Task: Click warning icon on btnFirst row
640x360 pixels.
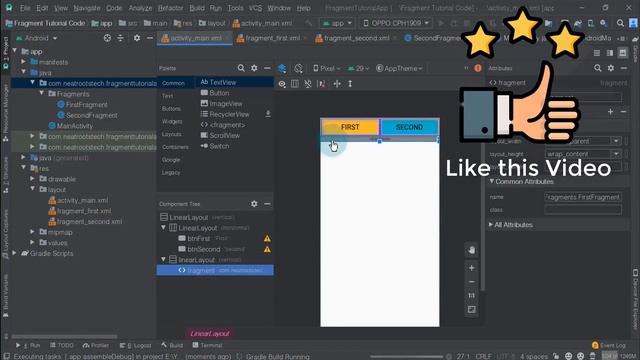Action: click(267, 238)
